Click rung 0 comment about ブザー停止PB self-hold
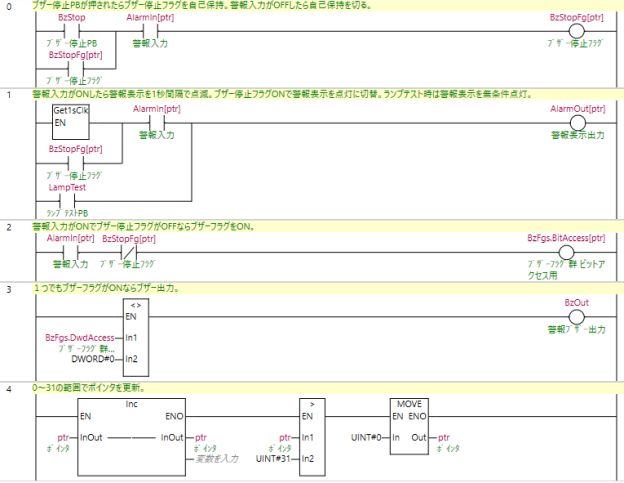Viewport: 624px width, 483px height. [x=201, y=5]
